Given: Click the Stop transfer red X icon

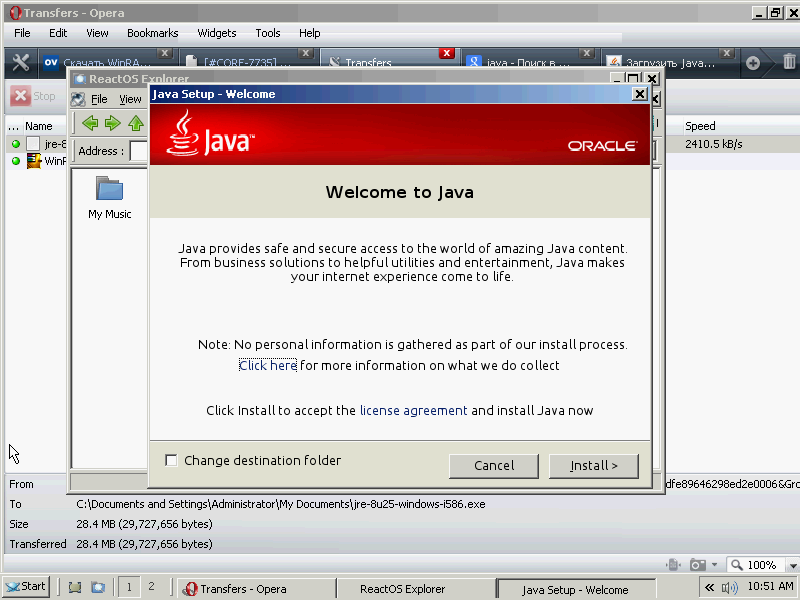Looking at the screenshot, I should coord(20,96).
